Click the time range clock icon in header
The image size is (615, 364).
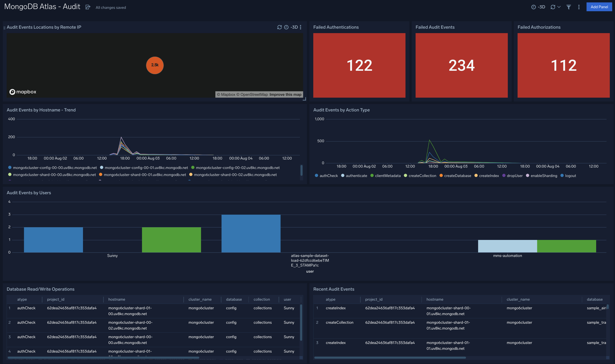coord(534,7)
